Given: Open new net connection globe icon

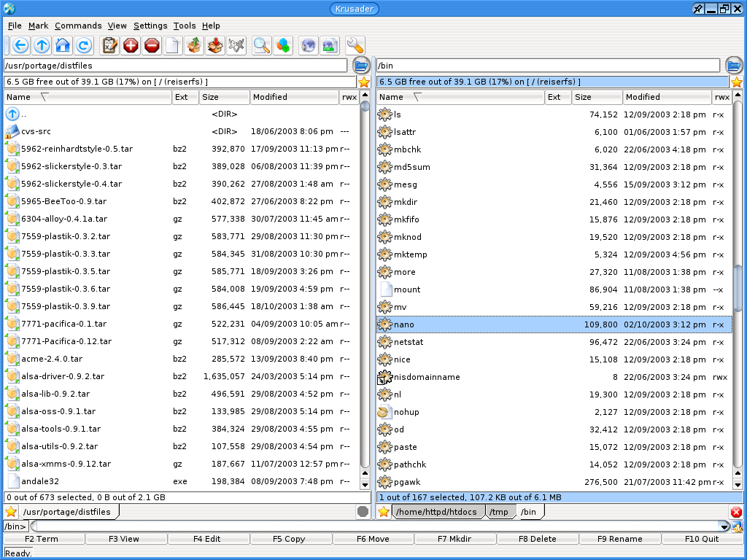Looking at the screenshot, I should pyautogui.click(x=309, y=46).
